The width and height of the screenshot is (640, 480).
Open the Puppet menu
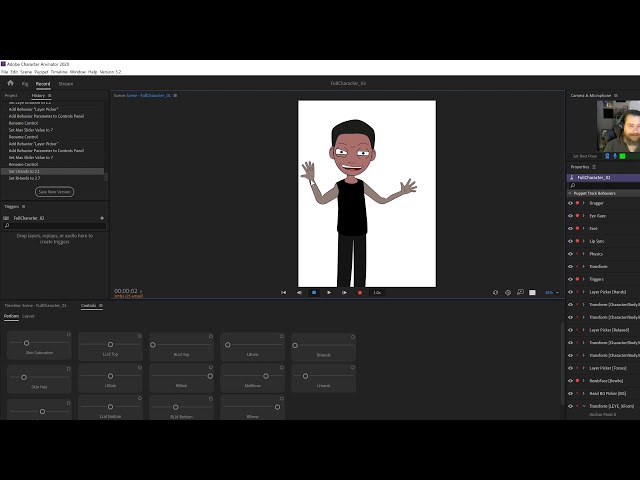[41, 72]
